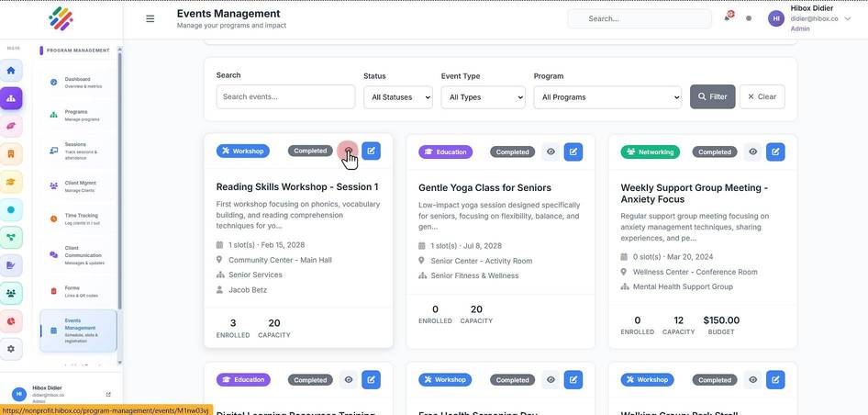View the Digital Learning Resources event details
Image resolution: width=868 pixels, height=415 pixels.
(x=348, y=380)
